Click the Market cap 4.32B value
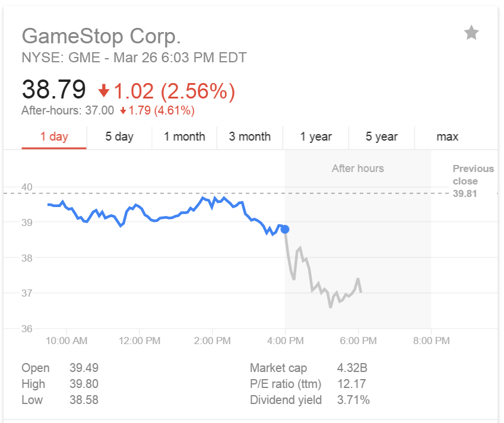The height and width of the screenshot is (423, 504). coord(352,368)
